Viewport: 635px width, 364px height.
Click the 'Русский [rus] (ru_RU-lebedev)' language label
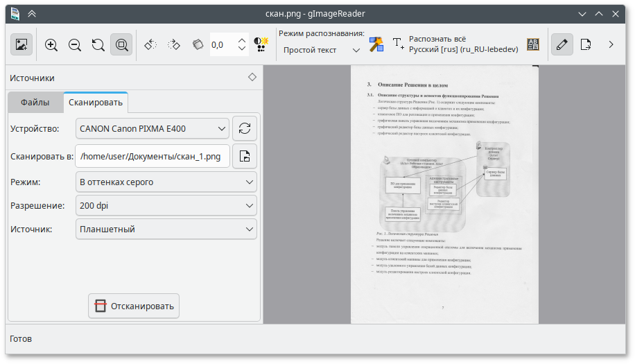pos(463,49)
